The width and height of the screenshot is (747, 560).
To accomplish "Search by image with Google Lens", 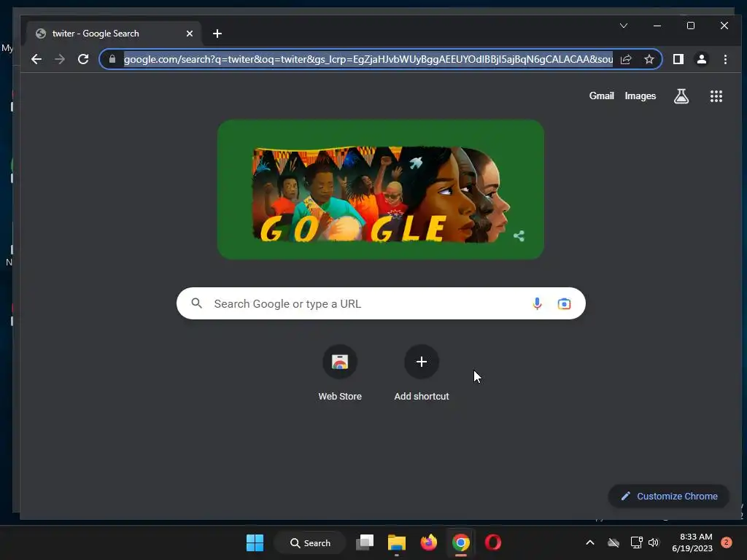I will (x=564, y=303).
